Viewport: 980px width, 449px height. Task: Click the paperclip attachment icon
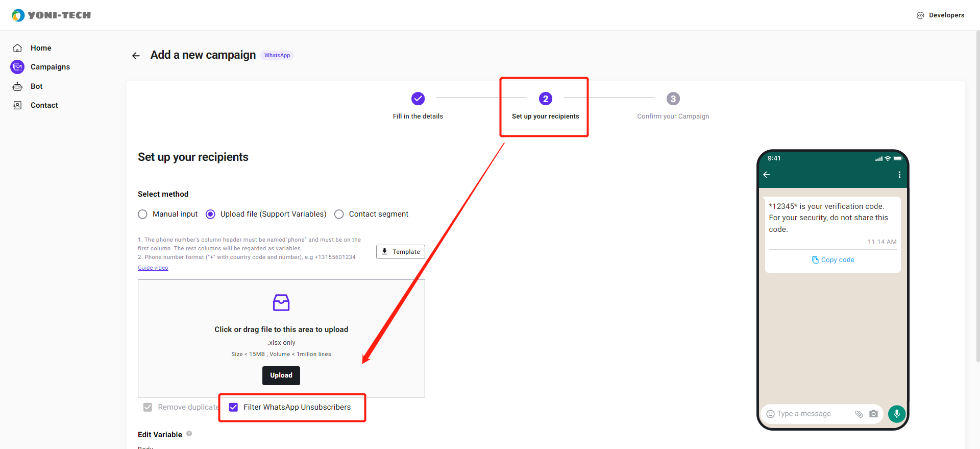point(859,414)
